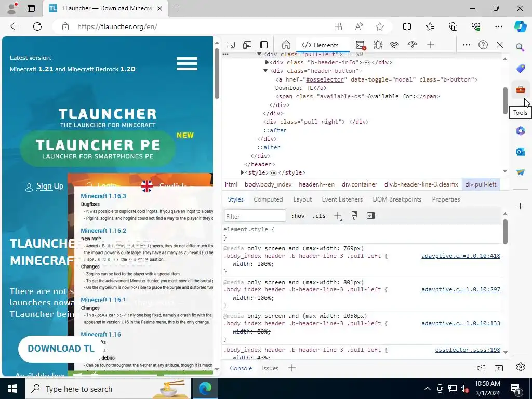This screenshot has height=399, width=532.
Task: Collapse the pull-left div node
Action: [x=259, y=54]
